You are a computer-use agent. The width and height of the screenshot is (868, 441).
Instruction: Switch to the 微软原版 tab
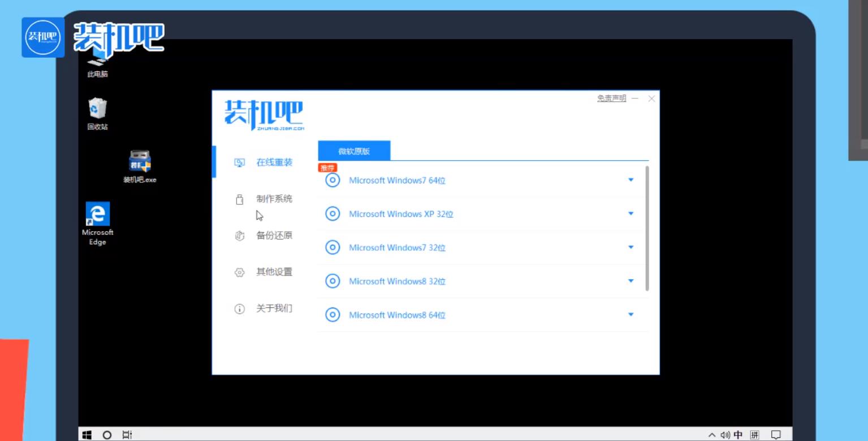pos(354,151)
